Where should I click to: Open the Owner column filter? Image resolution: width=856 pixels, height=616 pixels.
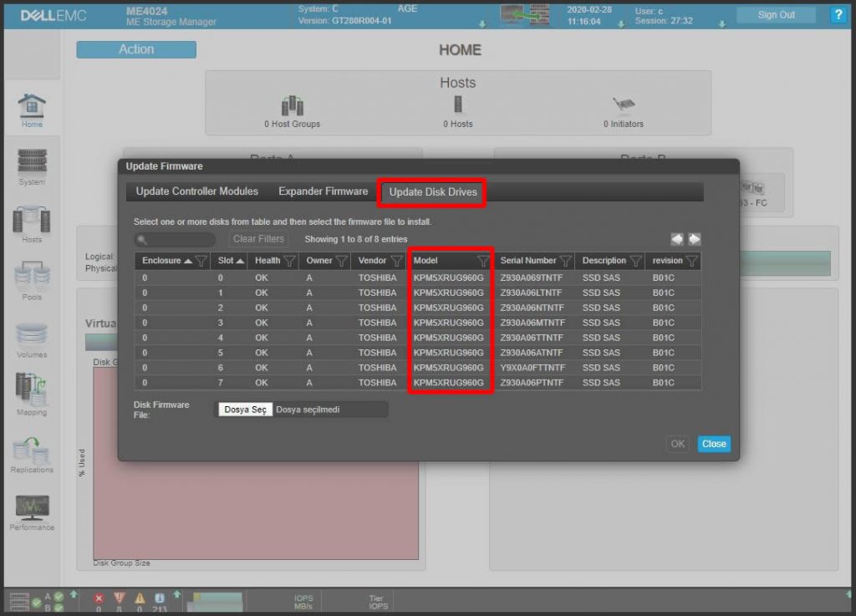pos(341,261)
